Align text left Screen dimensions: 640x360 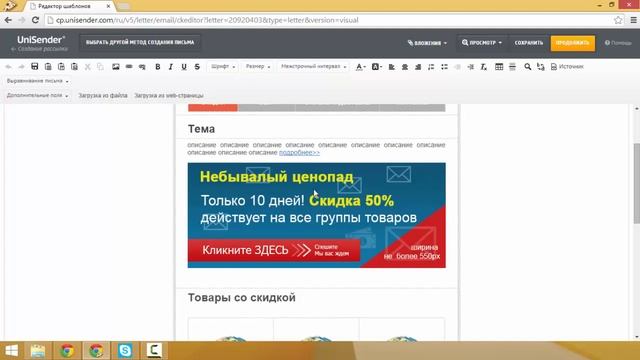(392, 67)
